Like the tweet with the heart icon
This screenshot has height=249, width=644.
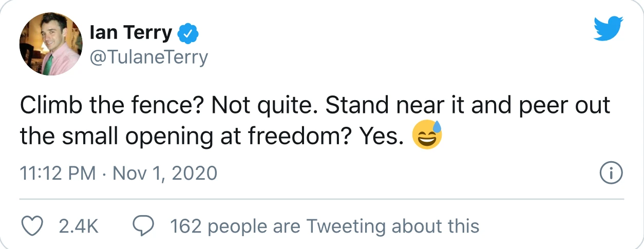click(33, 226)
